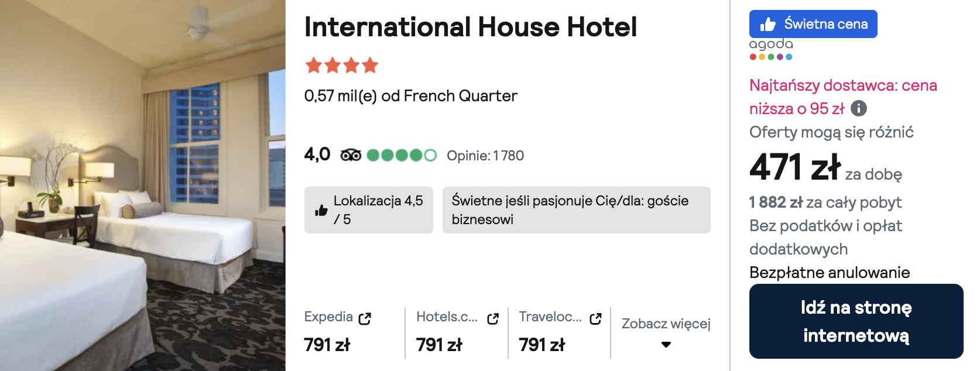Click the info icon beside price difference
The image size is (980, 371).
tap(858, 108)
